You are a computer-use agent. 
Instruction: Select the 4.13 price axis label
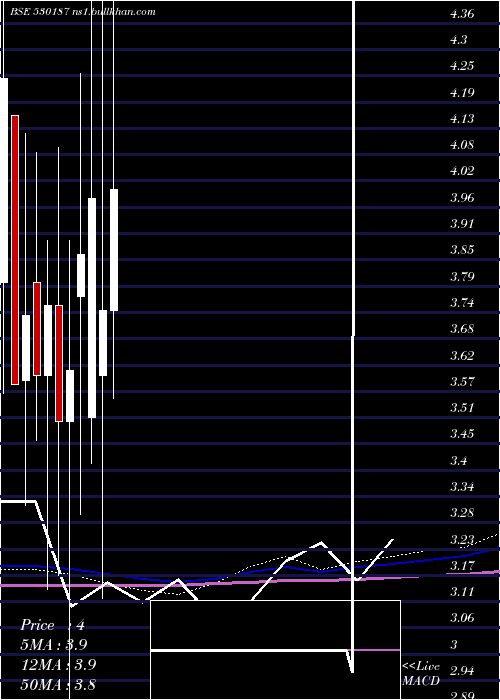tap(462, 119)
